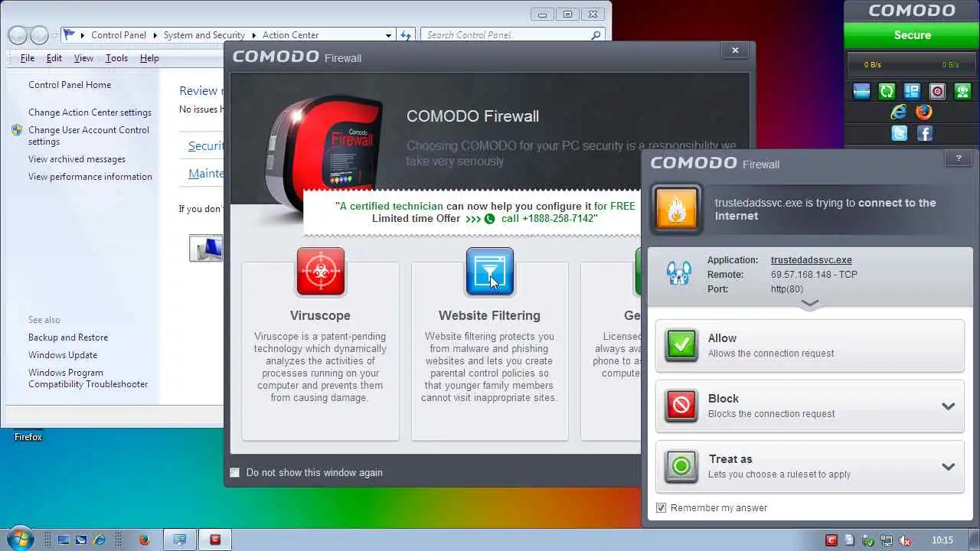This screenshot has width=980, height=551.
Task: Expand arrow after Control Panel breadcrumb
Action: tap(155, 35)
